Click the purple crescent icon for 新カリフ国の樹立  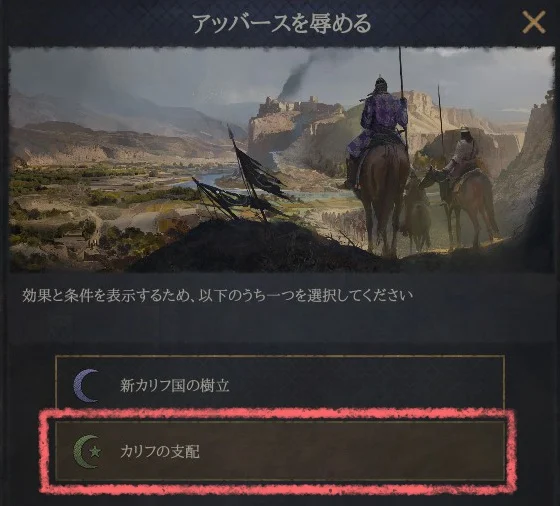[86, 386]
